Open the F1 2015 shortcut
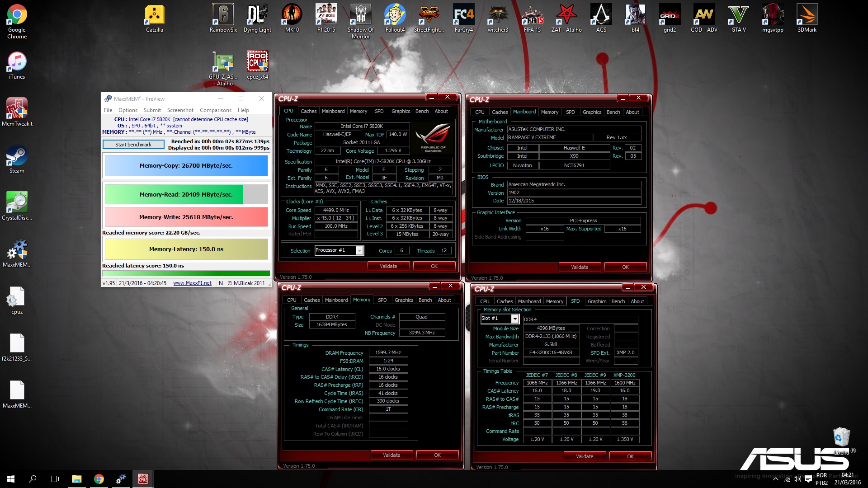The width and height of the screenshot is (868, 488). (326, 19)
